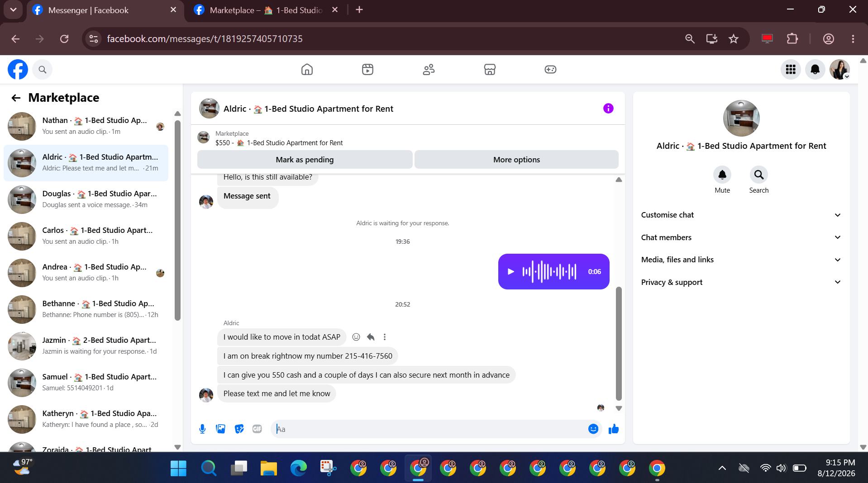Image resolution: width=868 pixels, height=483 pixels.
Task: Open the Samuel conversation
Action: coord(86,383)
